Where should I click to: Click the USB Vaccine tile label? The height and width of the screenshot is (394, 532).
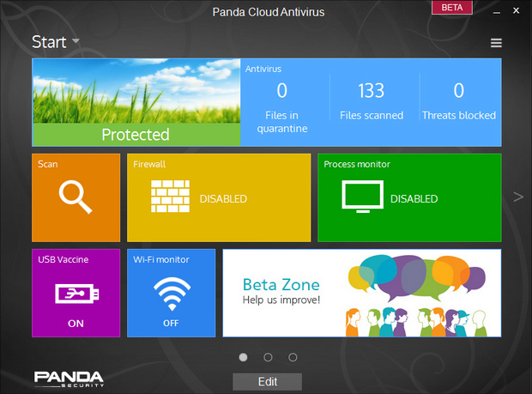tap(63, 259)
